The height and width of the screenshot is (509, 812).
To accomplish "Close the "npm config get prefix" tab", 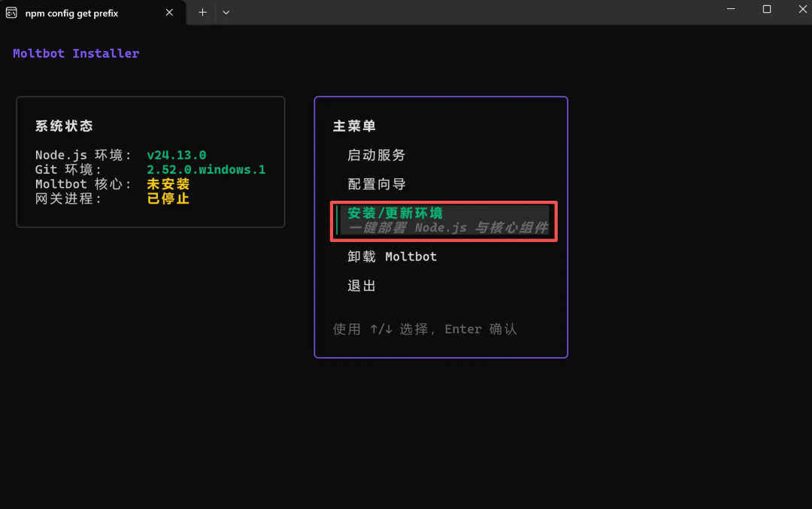I will (x=170, y=13).
